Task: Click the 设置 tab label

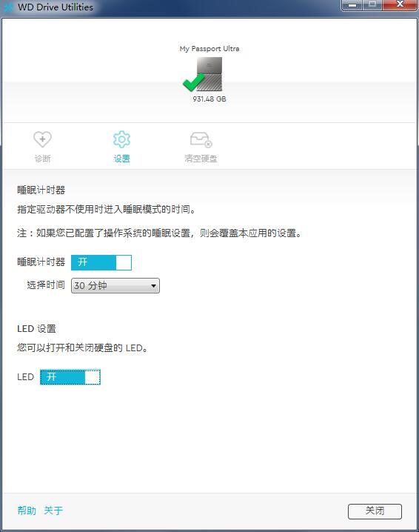Action: coord(121,159)
